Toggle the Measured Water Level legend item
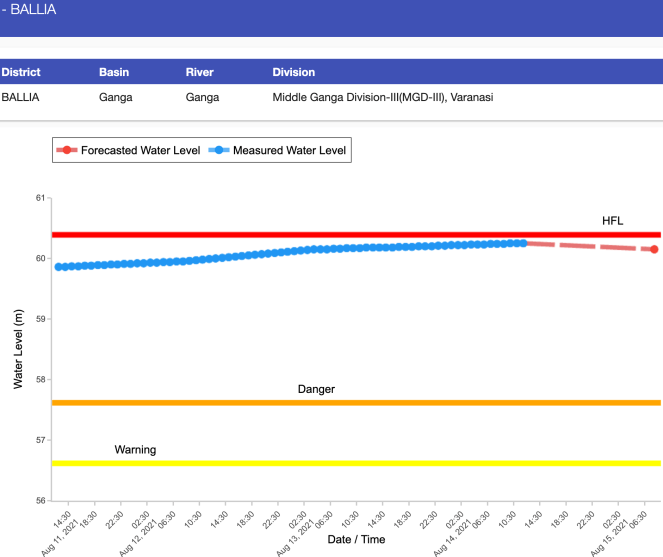 click(289, 151)
